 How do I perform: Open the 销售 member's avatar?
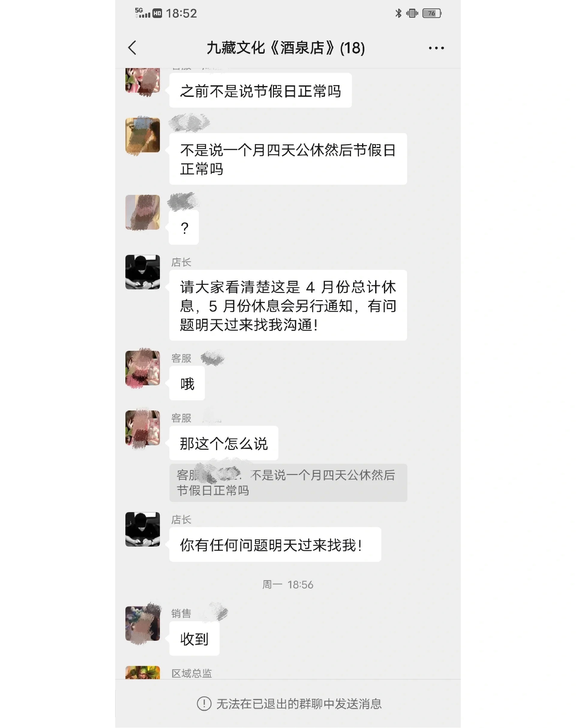(143, 623)
